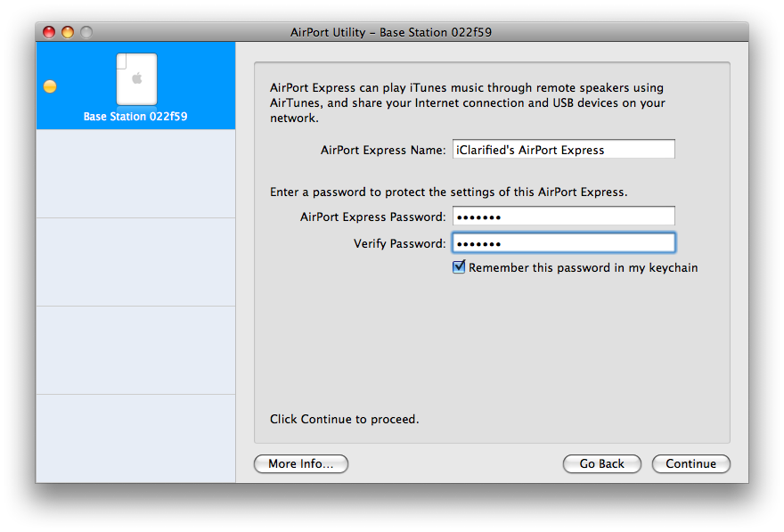Screen dimensions: 784x532
Task: Click the Verify Password label
Action: click(399, 243)
